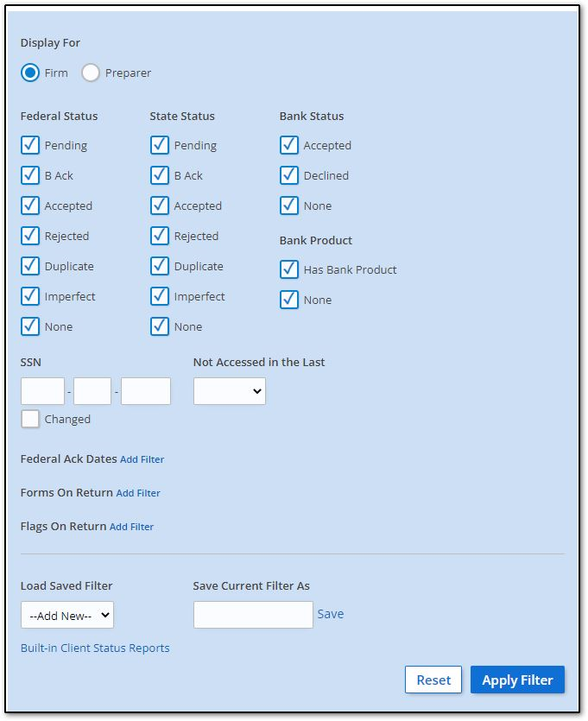Open the Load Saved Filter dropdown
Screen dimensions: 588x721
point(66,615)
